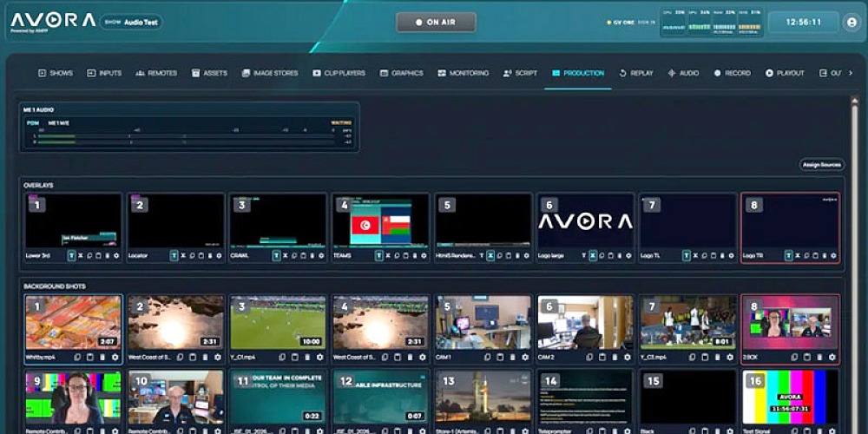This screenshot has width=868, height=434.
Task: Toggle T transition on Logo large overlay
Action: (584, 256)
